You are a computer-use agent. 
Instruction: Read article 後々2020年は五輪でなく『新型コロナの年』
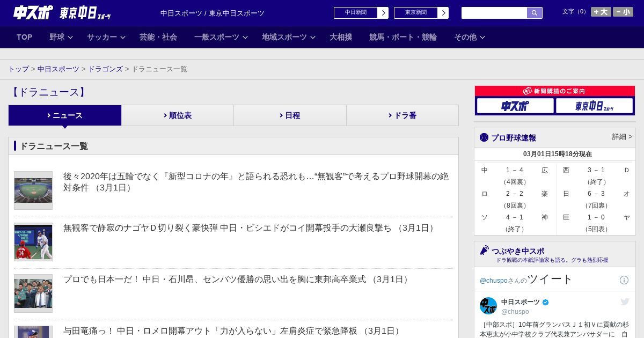(x=256, y=182)
